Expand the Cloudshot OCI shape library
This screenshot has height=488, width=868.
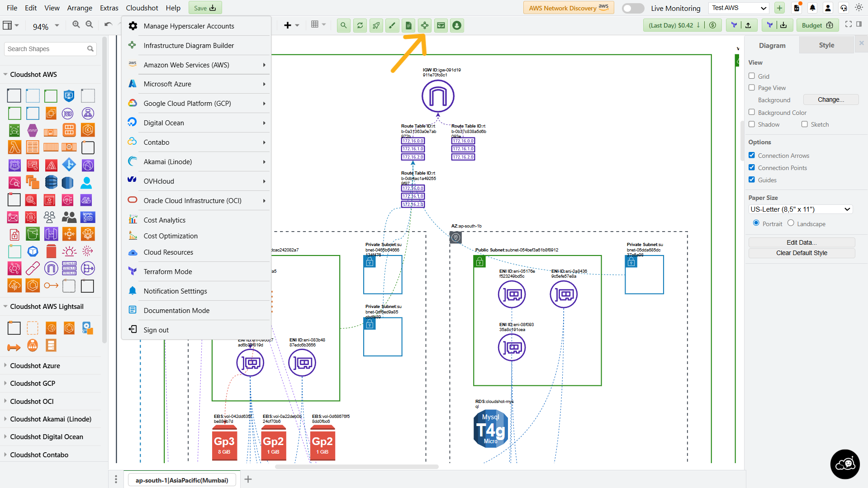coord(32,401)
